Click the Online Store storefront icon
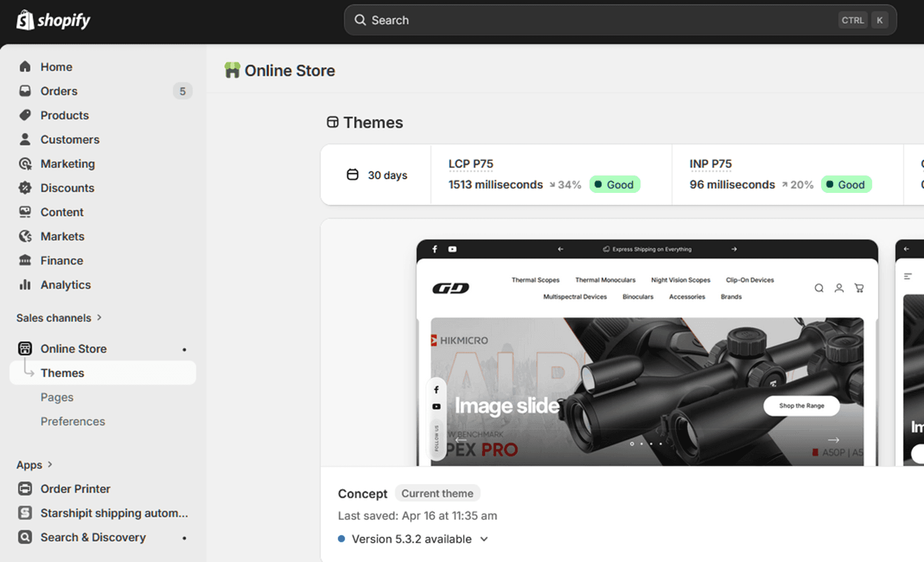The height and width of the screenshot is (562, 924). tap(25, 348)
